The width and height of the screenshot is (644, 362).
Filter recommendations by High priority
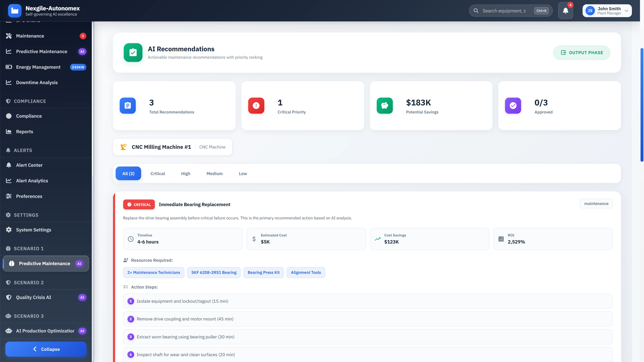point(185,173)
